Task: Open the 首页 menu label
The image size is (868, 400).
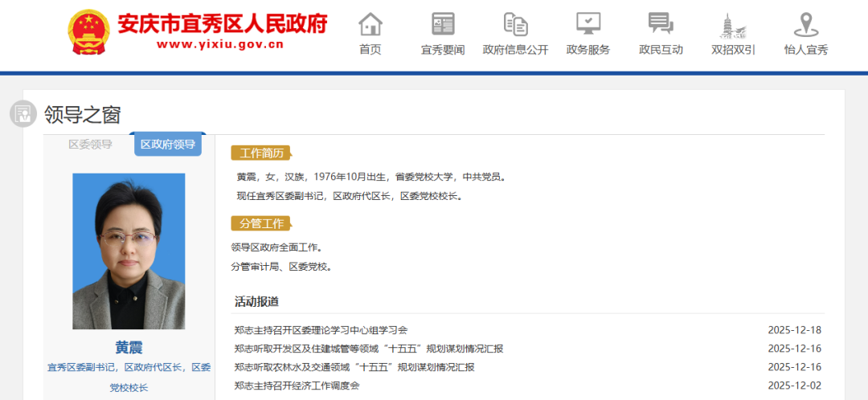Action: click(x=371, y=50)
